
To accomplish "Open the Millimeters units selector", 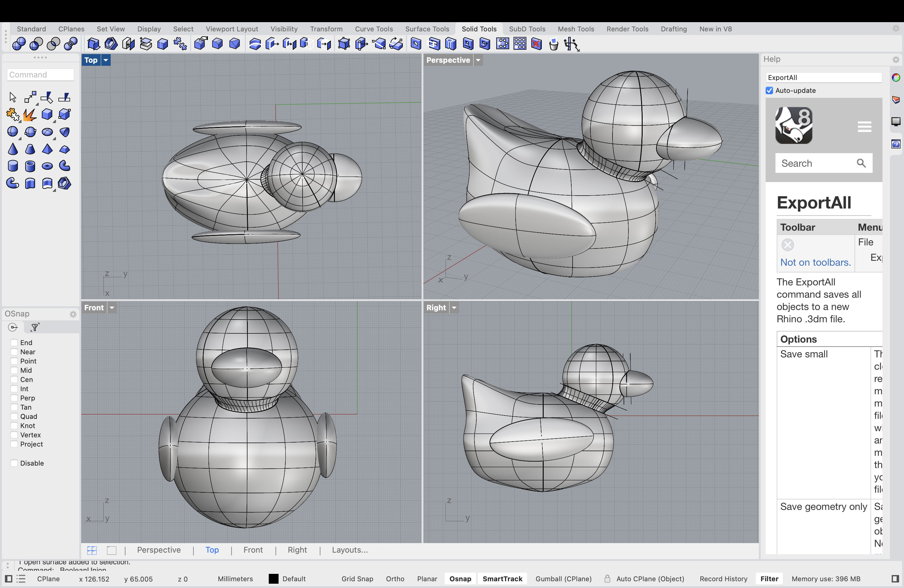I will [235, 579].
